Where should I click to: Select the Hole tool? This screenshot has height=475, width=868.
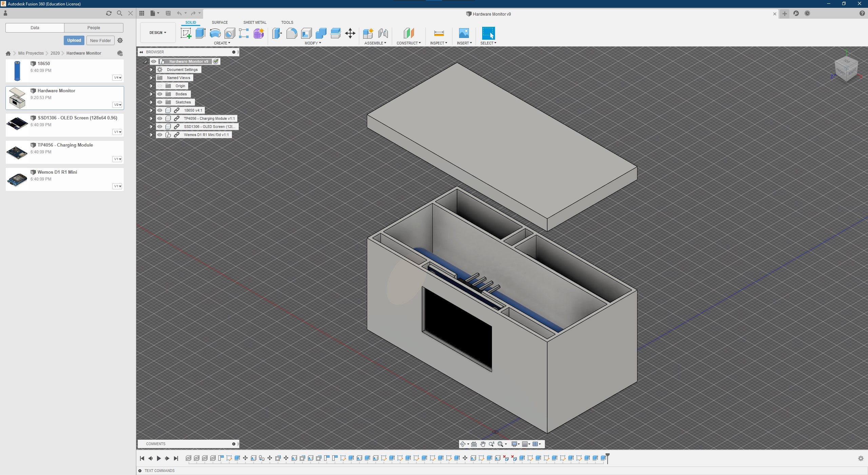(230, 33)
